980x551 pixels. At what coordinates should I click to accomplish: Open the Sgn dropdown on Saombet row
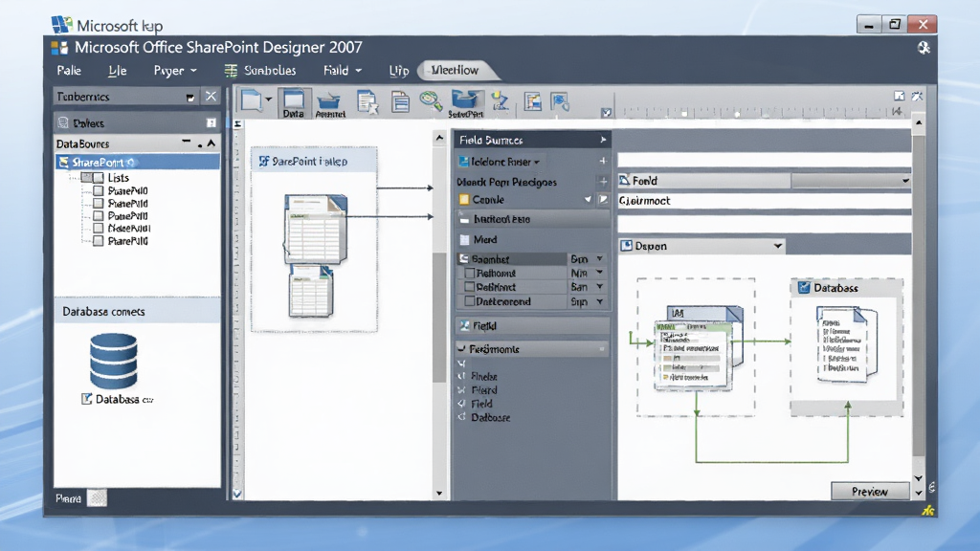[x=599, y=258]
